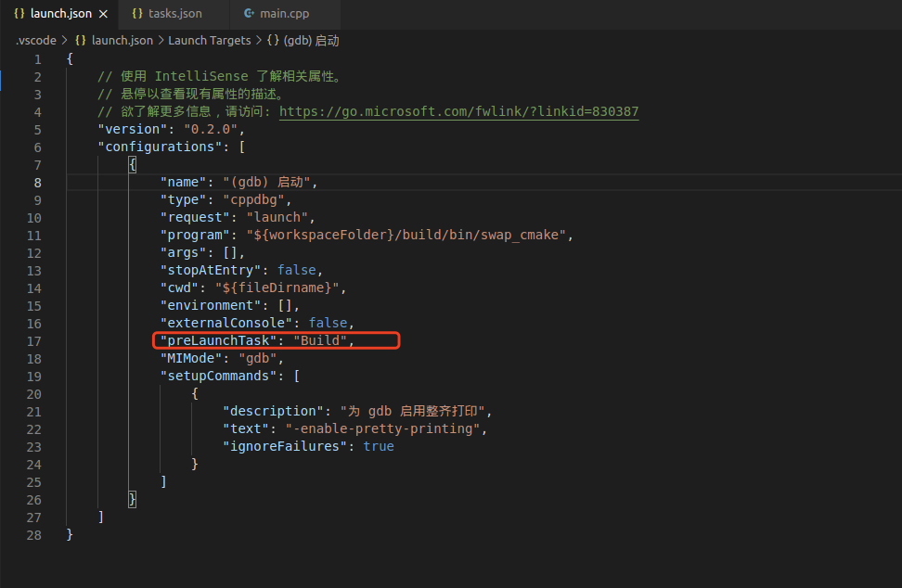Click the ignoreFailures true value
Viewport: 902px width, 588px height.
pos(378,446)
